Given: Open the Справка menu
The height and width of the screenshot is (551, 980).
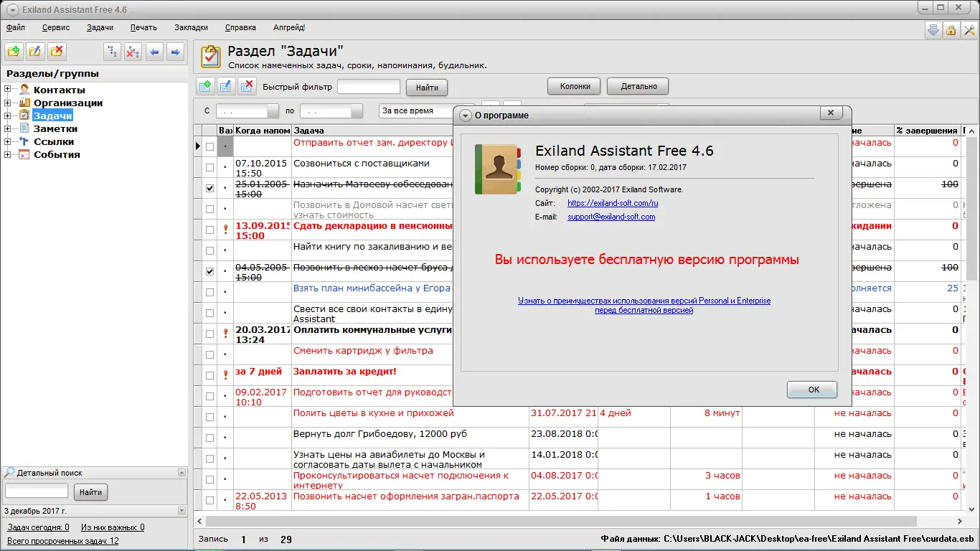Looking at the screenshot, I should 240,27.
